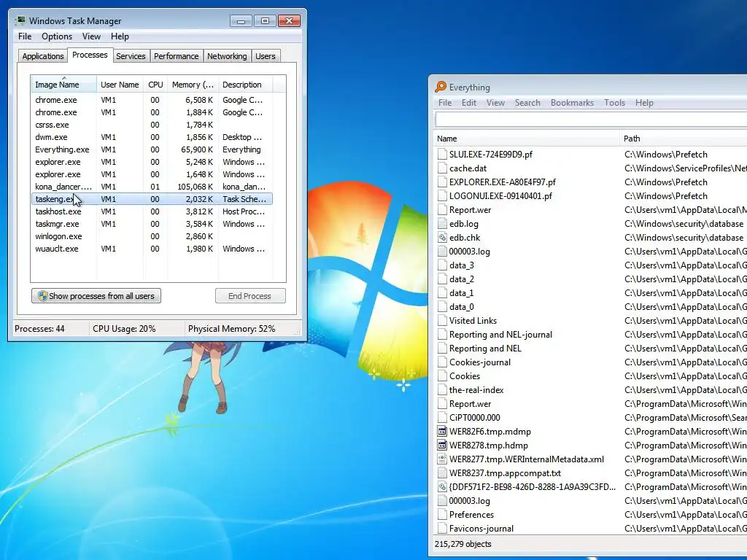747x560 pixels.
Task: Sort processes by Memory column header
Action: click(x=193, y=85)
